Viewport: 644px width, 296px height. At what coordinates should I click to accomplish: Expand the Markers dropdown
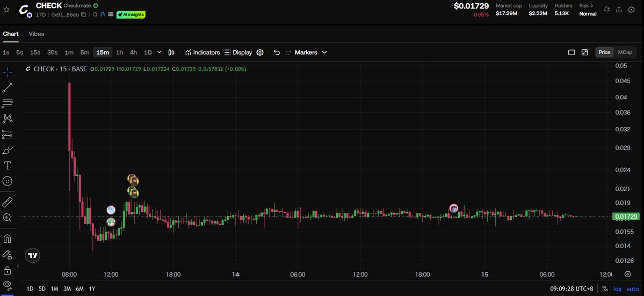click(x=311, y=53)
